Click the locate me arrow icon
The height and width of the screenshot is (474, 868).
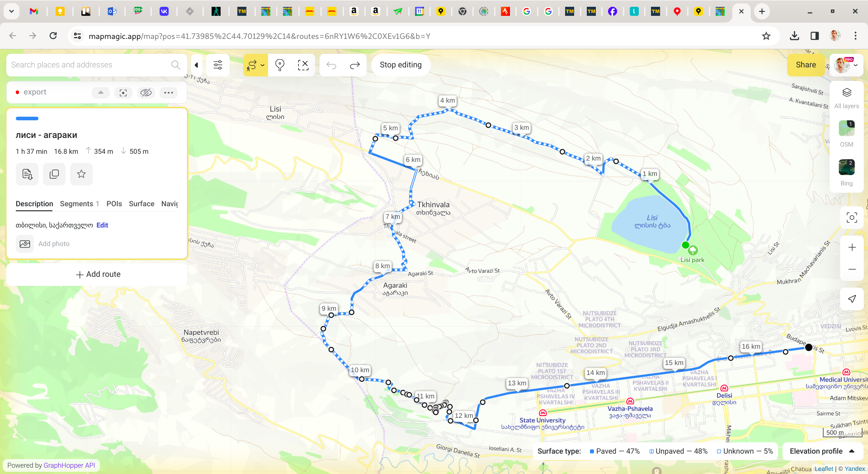pyautogui.click(x=852, y=299)
